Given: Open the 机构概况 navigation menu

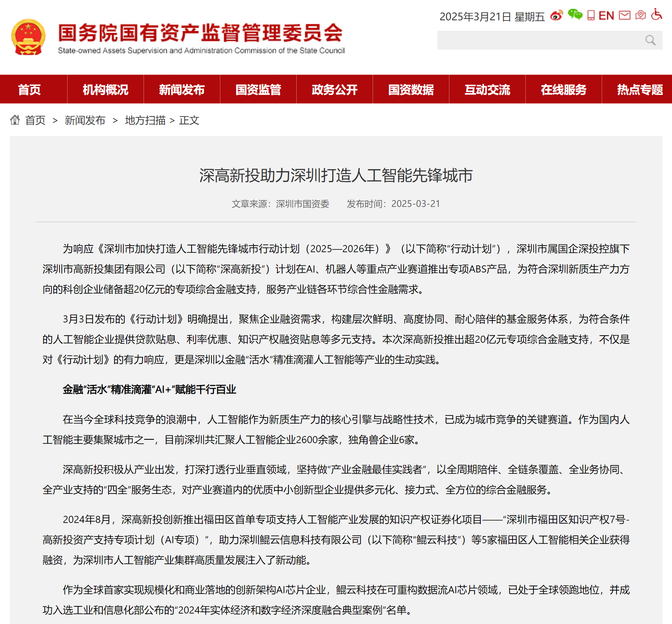Looking at the screenshot, I should point(105,89).
